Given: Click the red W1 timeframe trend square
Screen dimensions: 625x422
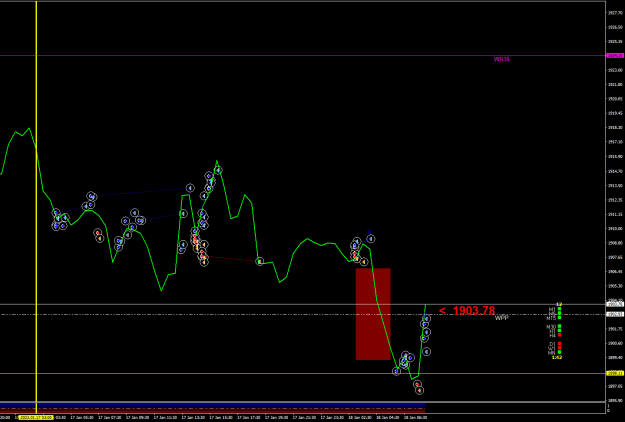Looking at the screenshot, I should 559,348.
